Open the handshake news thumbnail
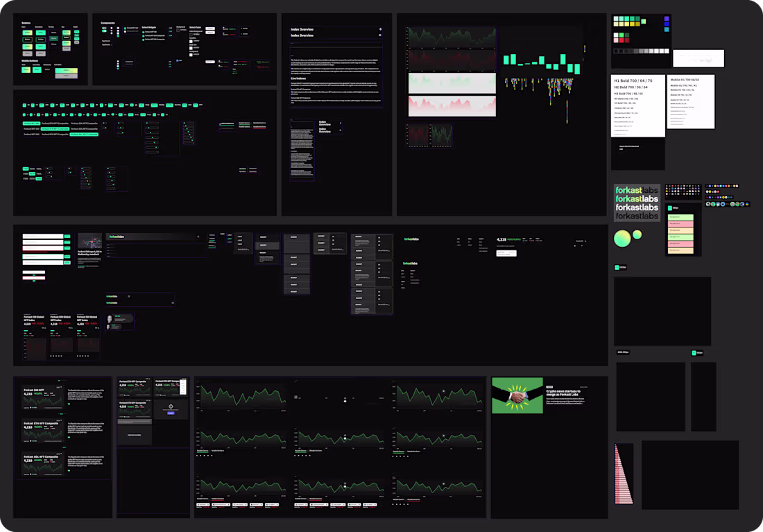 [x=517, y=395]
